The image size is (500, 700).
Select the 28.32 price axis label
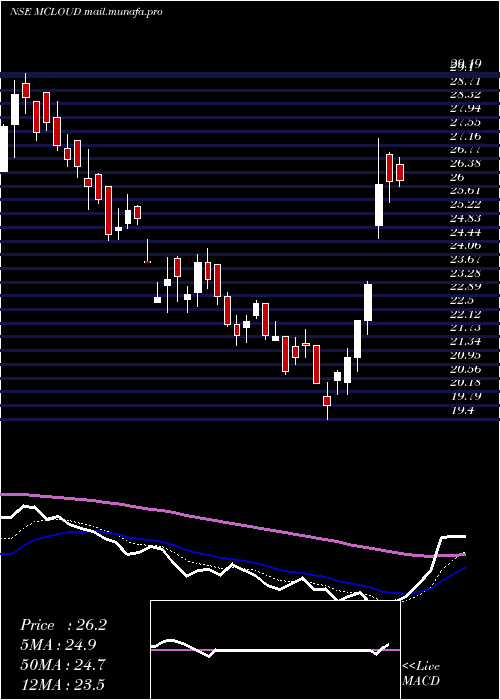[x=465, y=95]
